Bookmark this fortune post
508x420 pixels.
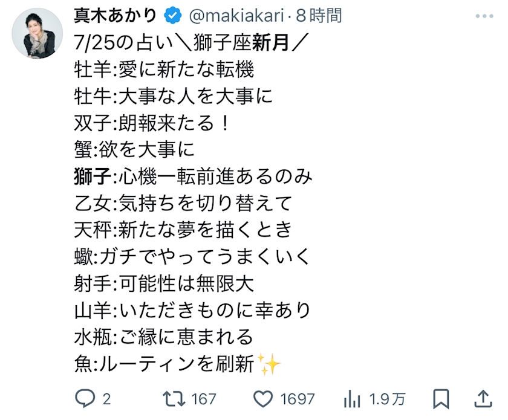pos(441,399)
